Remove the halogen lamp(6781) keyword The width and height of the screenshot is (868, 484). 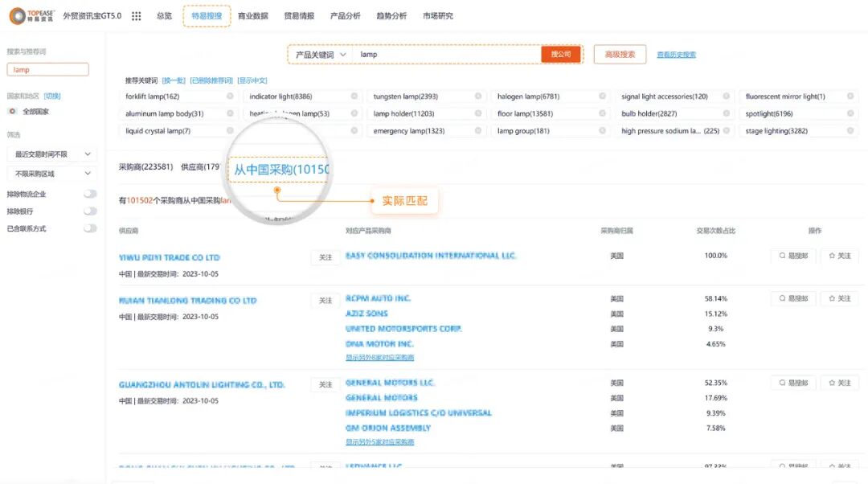point(602,96)
